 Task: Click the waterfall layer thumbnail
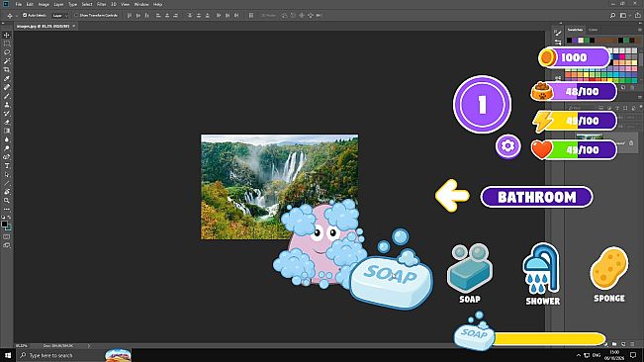pyautogui.click(x=590, y=136)
